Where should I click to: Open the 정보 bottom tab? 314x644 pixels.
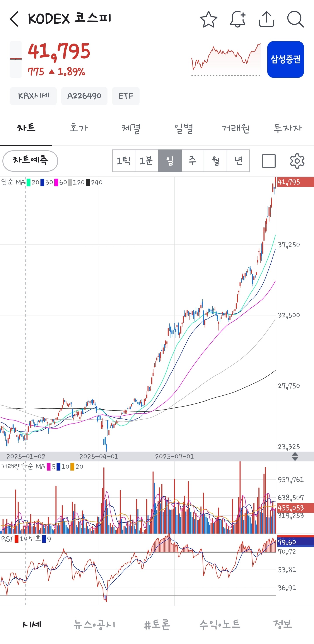coord(282,624)
